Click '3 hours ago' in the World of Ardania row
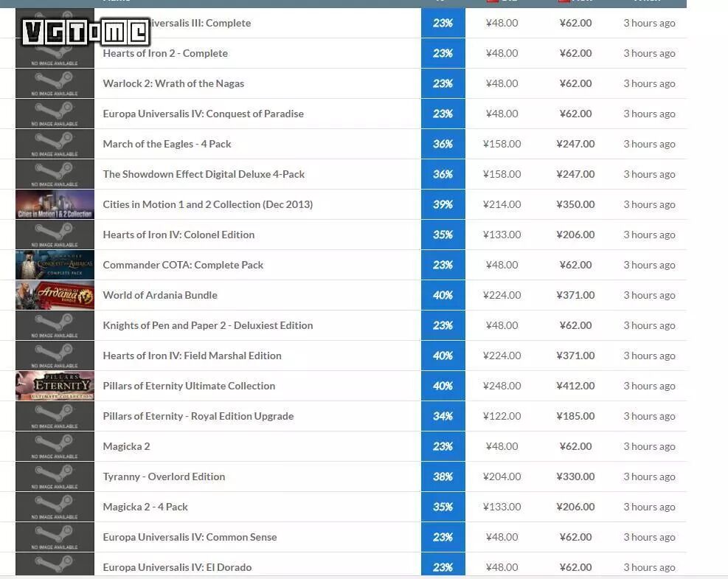 (x=649, y=295)
